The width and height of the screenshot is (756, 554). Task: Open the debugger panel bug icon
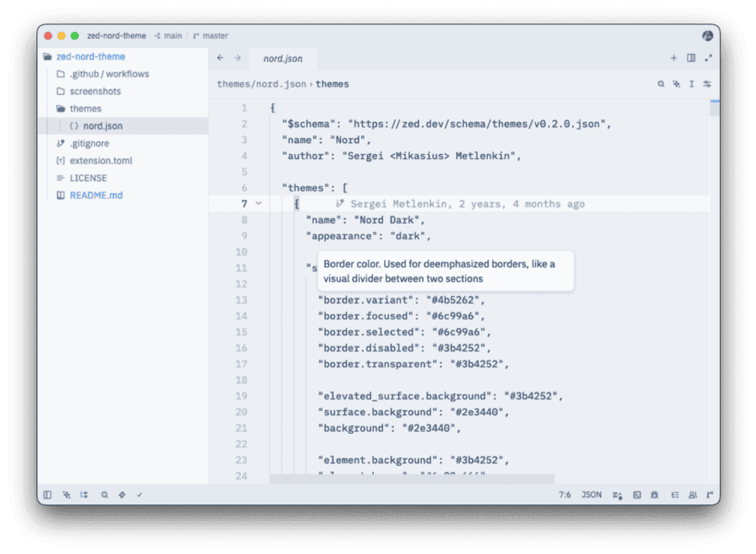click(x=654, y=495)
